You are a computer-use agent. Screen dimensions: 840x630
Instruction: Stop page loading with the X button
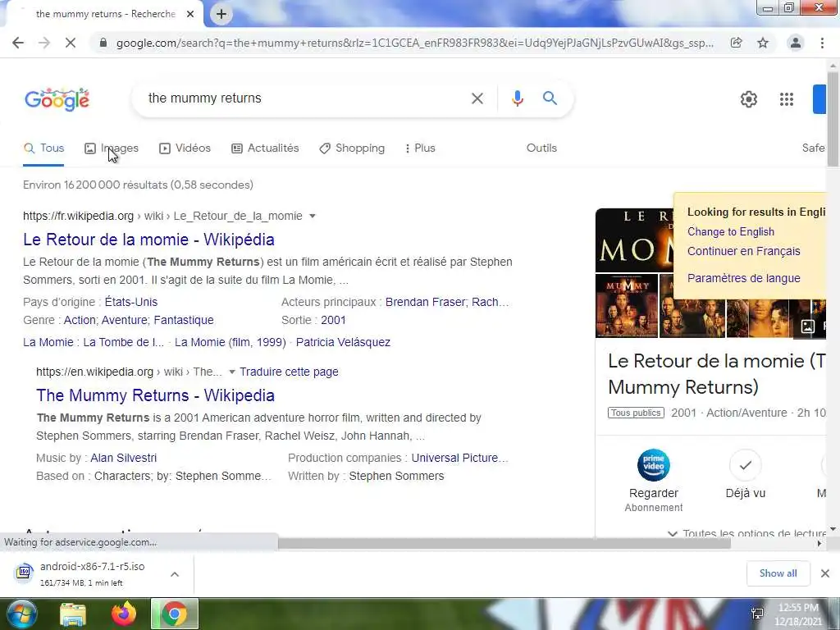71,43
